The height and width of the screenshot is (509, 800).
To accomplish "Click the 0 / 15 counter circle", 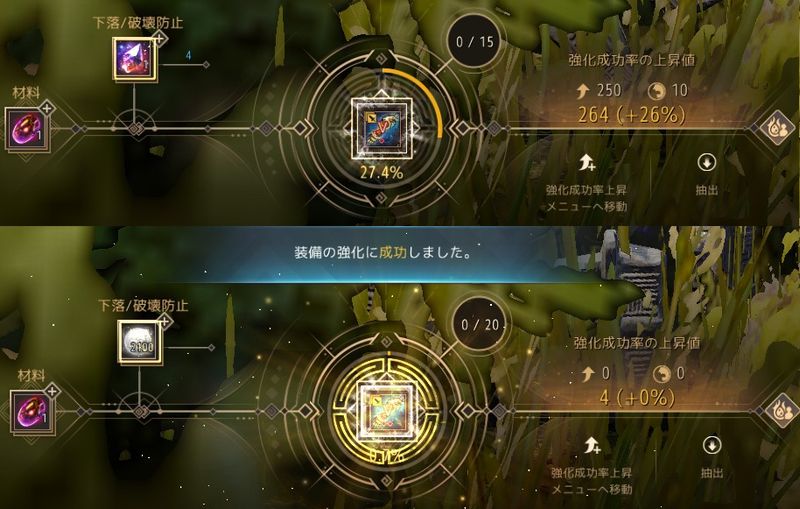I will (474, 42).
